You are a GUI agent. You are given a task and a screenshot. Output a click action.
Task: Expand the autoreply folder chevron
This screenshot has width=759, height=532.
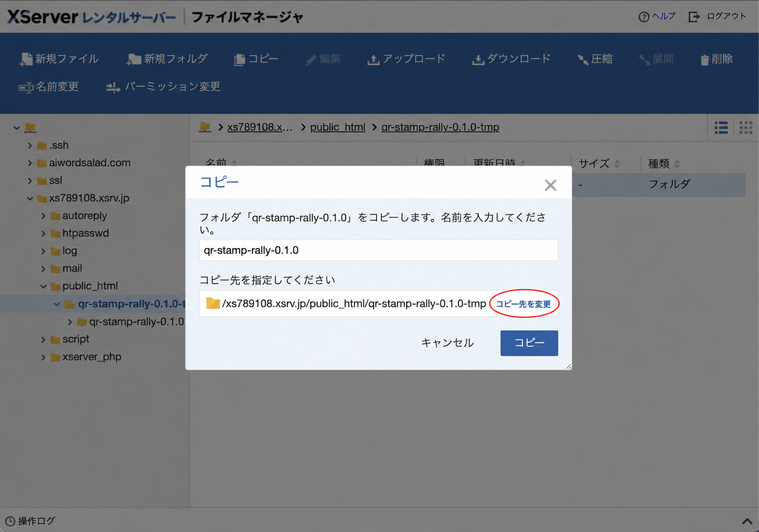click(x=43, y=216)
